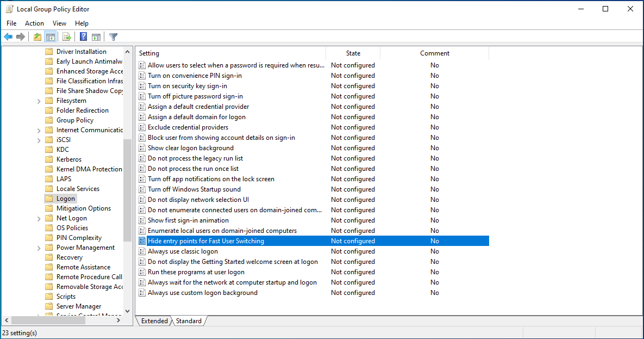
Task: Open the Action menu
Action: click(x=34, y=23)
